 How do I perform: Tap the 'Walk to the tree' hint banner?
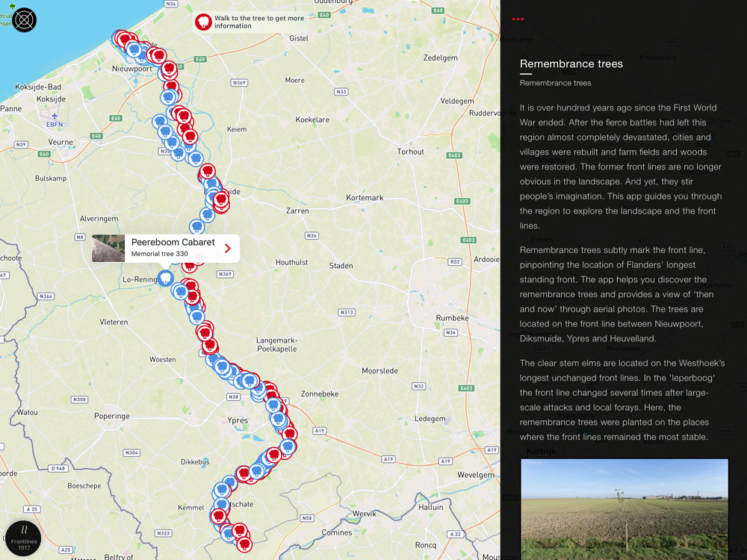click(x=250, y=22)
